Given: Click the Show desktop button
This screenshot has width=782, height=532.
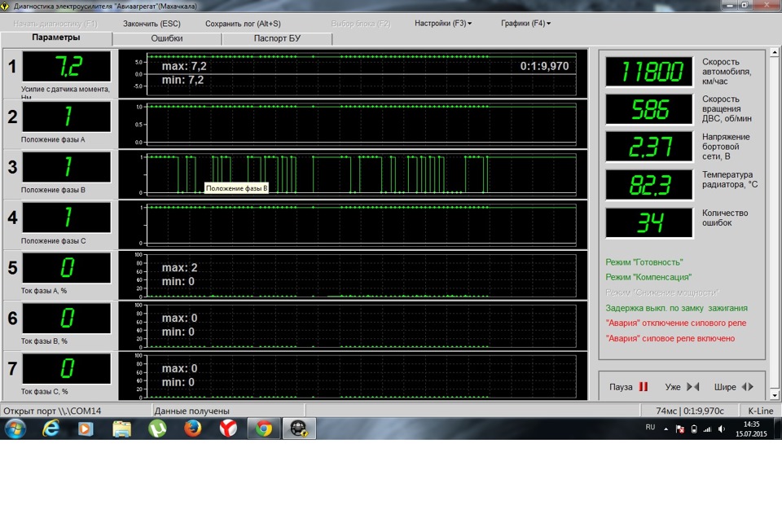Looking at the screenshot, I should 778,429.
